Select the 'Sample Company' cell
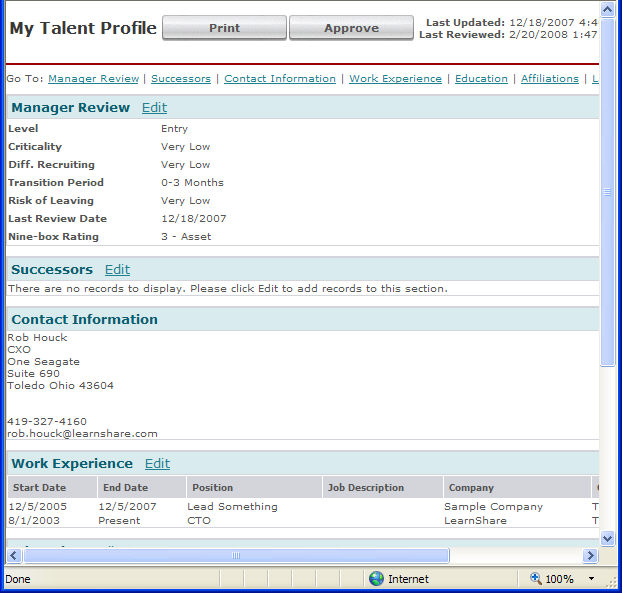622x593 pixels. [x=493, y=507]
